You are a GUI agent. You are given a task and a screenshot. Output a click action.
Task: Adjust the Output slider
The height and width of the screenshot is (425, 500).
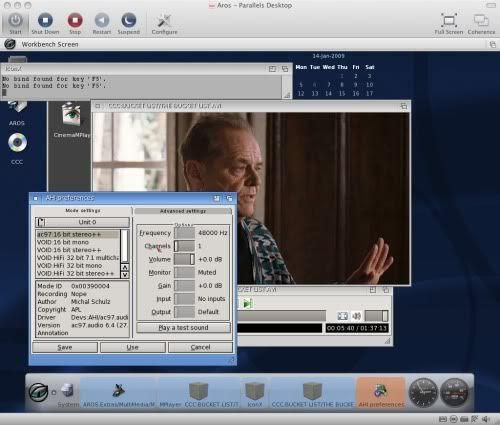(x=185, y=312)
